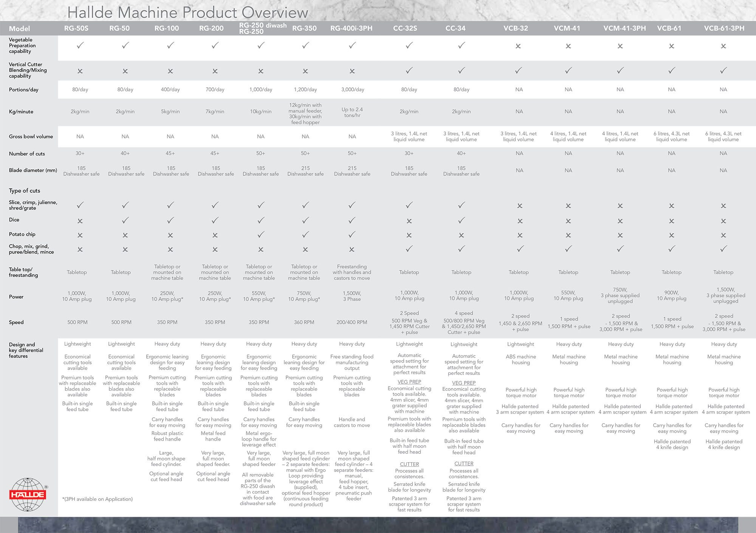
Task: Click the RG-400i-3PH chop, mix, grind cross mark
Action: (352, 250)
